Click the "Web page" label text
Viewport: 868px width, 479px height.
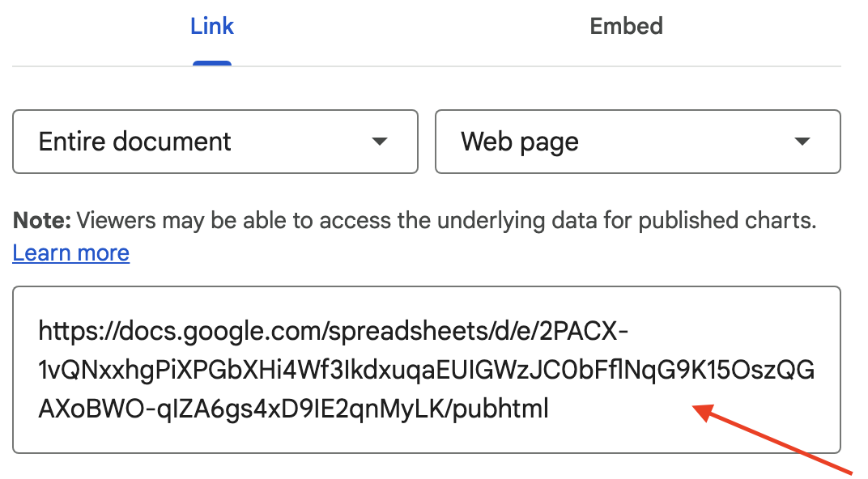[520, 142]
